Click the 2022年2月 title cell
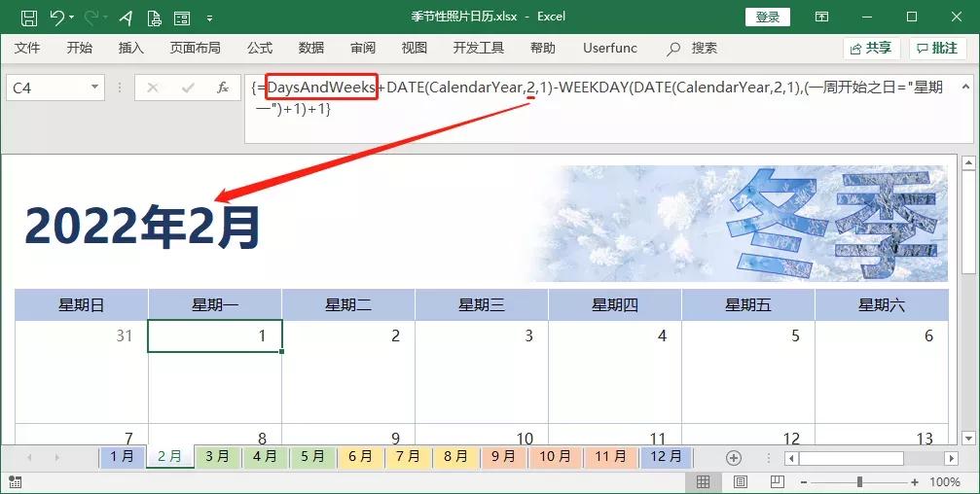The height and width of the screenshot is (494, 980). (142, 226)
